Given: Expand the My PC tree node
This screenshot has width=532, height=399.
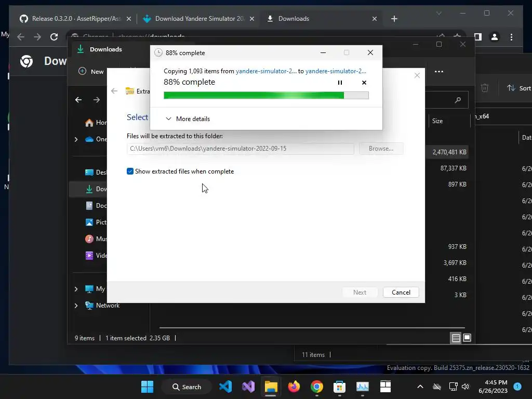Looking at the screenshot, I should click(x=76, y=289).
